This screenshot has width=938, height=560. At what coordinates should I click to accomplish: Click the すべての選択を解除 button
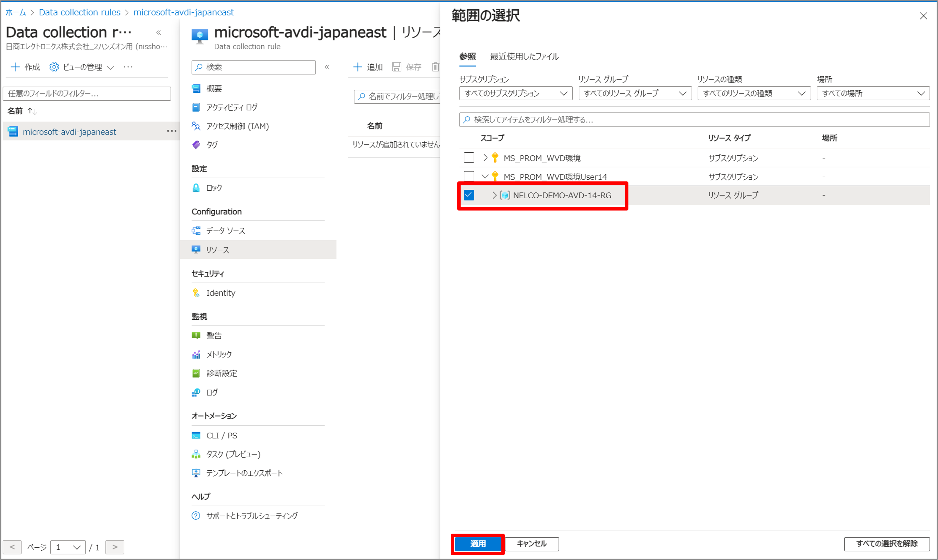[x=887, y=544]
